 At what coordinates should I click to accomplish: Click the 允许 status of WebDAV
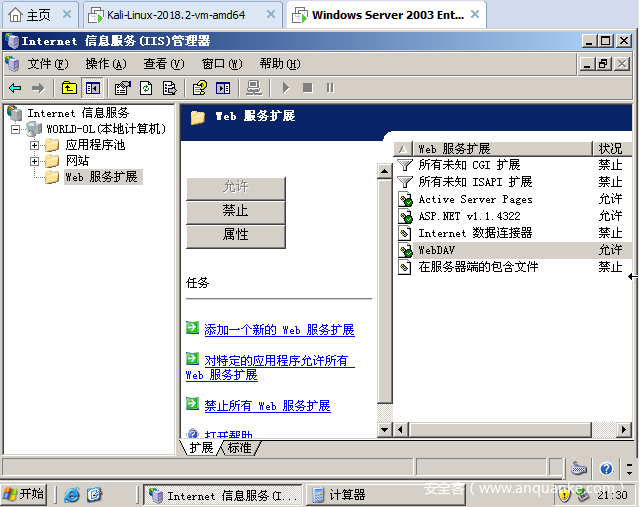coord(610,250)
